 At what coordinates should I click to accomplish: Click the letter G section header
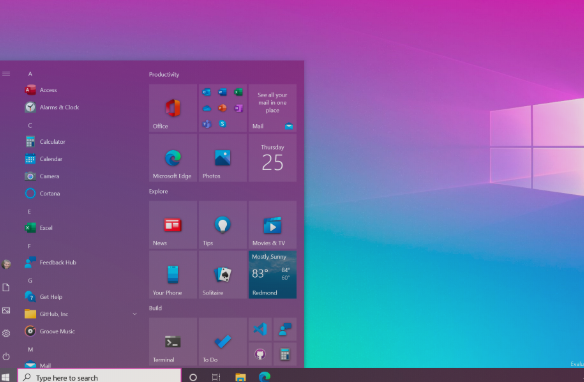(x=30, y=280)
